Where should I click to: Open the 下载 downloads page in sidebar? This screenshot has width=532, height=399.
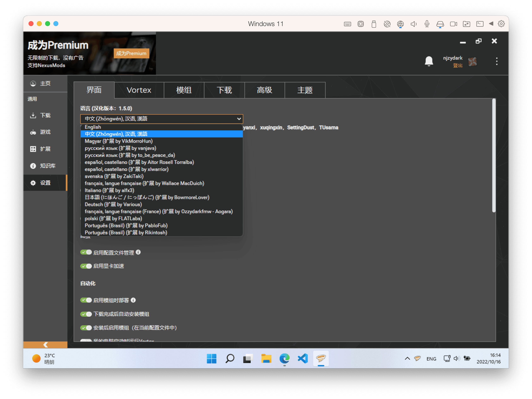point(45,115)
